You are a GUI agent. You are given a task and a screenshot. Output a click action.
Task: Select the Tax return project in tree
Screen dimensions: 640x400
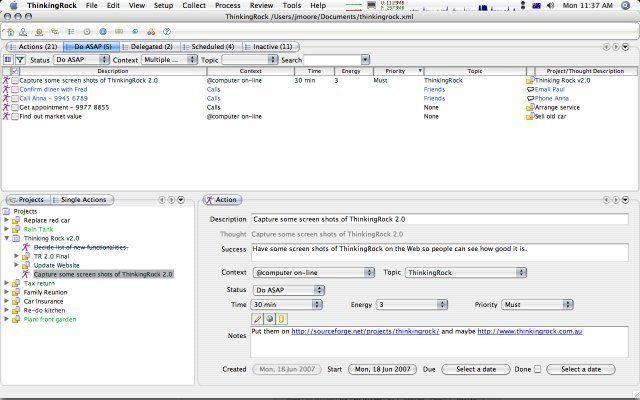point(39,283)
